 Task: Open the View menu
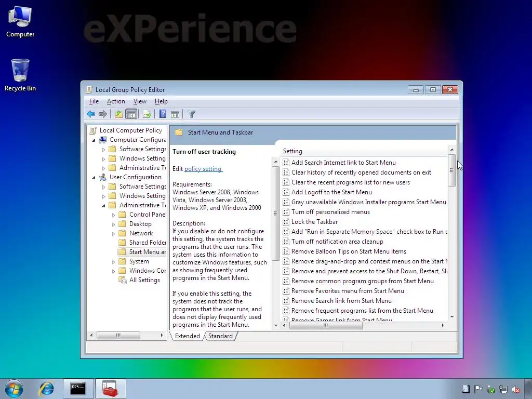(140, 101)
